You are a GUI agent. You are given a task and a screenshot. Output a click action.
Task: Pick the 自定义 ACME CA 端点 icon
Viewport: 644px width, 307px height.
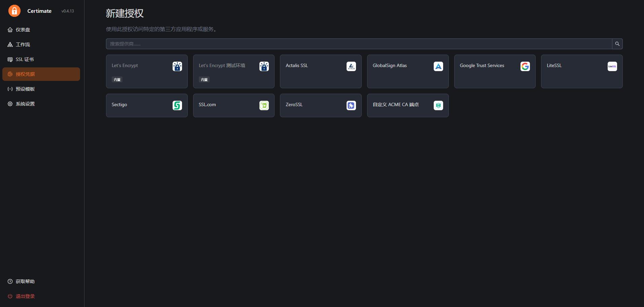click(x=438, y=105)
